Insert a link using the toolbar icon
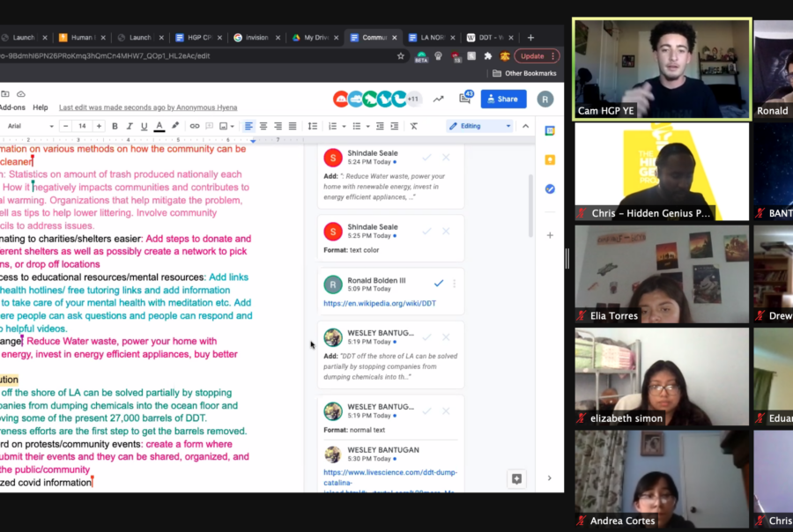Viewport: 793px width, 532px height. (195, 126)
